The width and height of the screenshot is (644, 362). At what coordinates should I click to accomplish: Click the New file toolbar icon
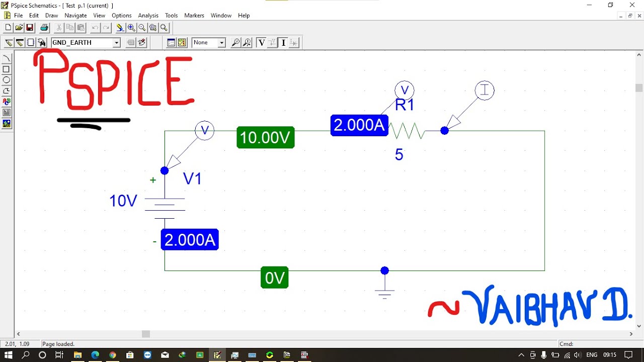[x=8, y=28]
